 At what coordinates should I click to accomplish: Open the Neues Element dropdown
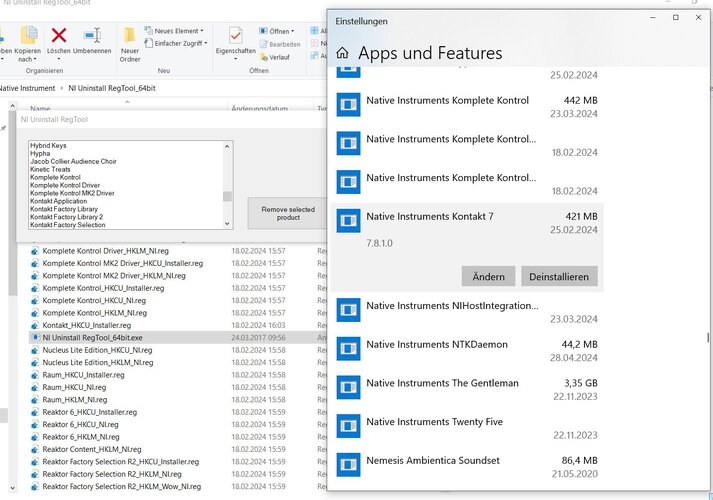tap(174, 31)
